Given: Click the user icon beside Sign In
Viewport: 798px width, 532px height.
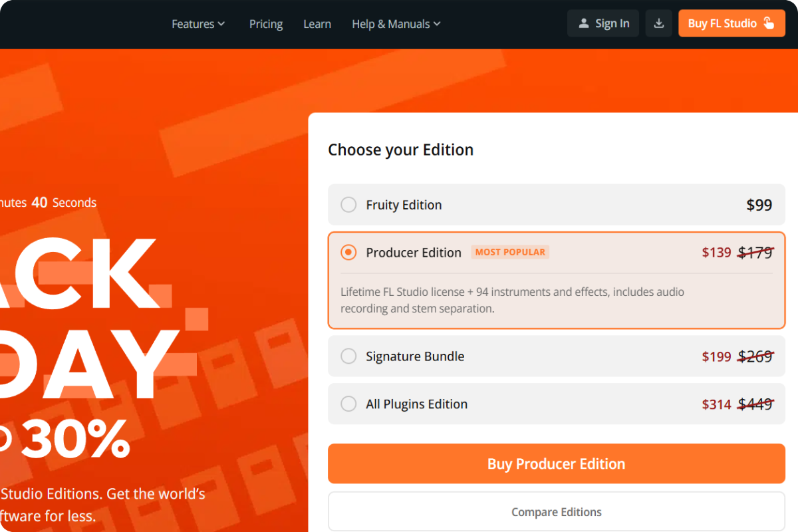Looking at the screenshot, I should (584, 23).
